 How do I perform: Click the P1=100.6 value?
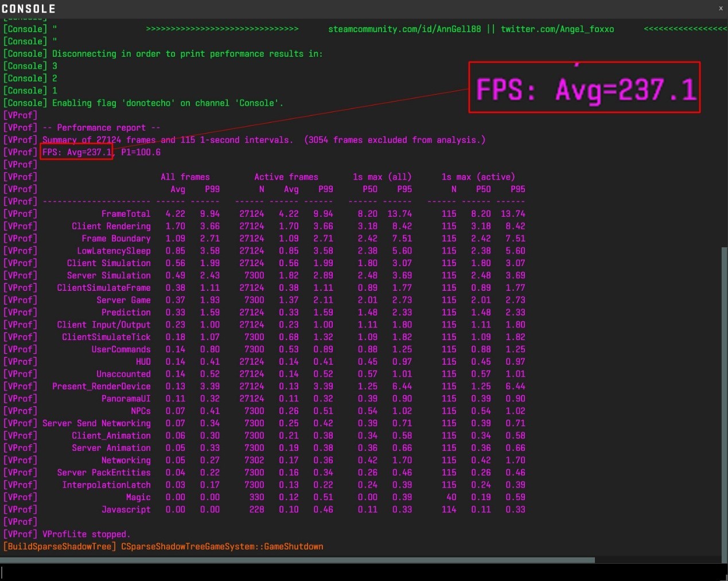[141, 153]
